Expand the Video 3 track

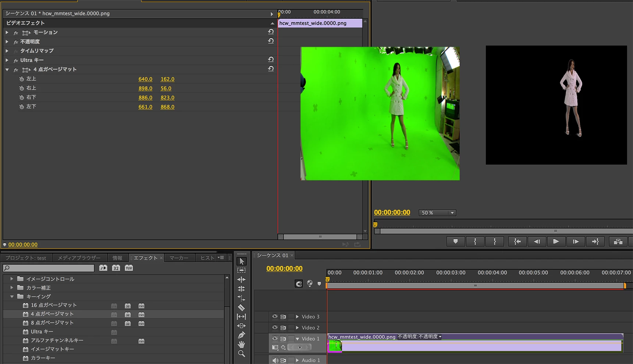(x=297, y=317)
